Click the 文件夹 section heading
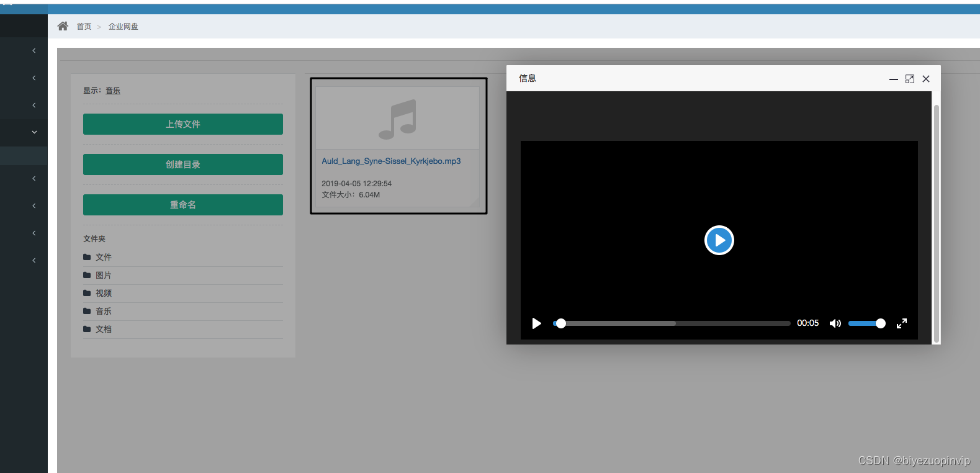980x473 pixels. click(x=94, y=239)
